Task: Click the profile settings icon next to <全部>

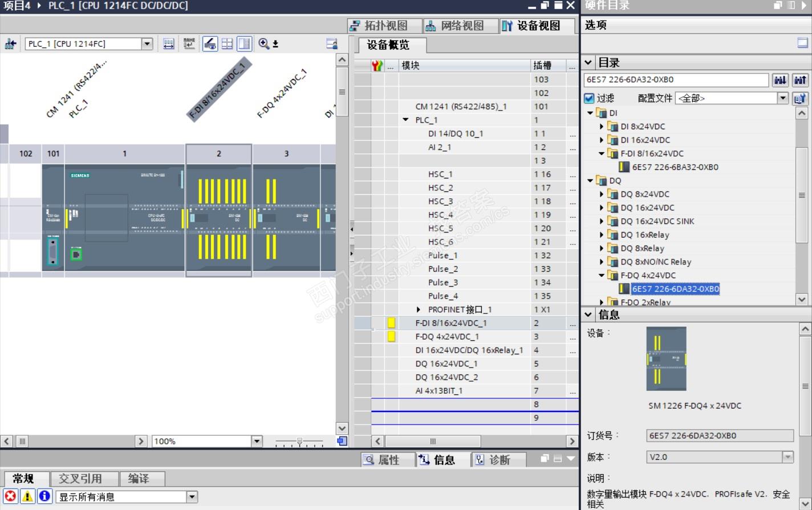Action: 800,98
